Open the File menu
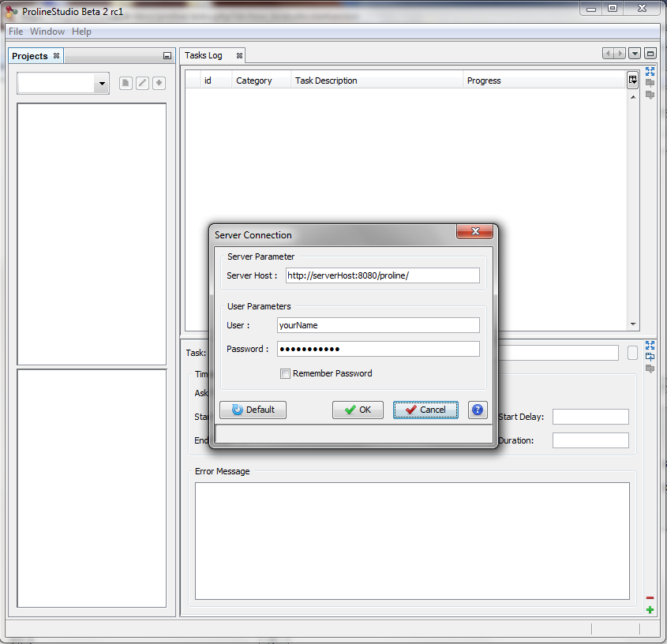Screen dimensions: 667x644 [x=16, y=32]
